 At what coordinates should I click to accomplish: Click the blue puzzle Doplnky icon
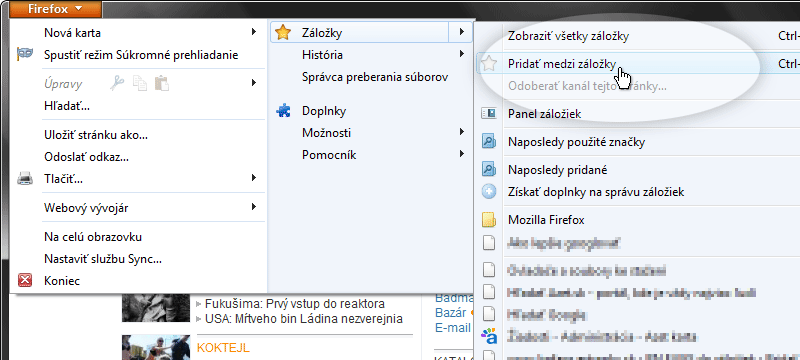[283, 111]
